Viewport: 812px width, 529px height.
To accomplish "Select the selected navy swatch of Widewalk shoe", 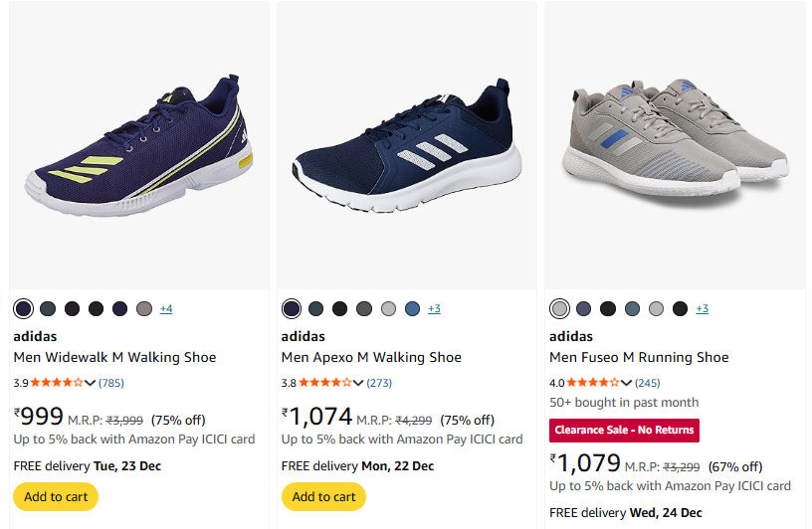I will click(x=24, y=308).
